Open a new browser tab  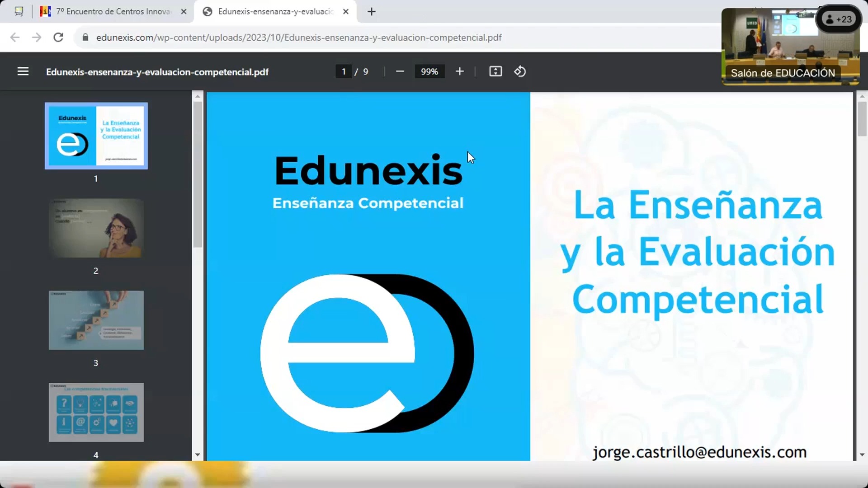372,12
